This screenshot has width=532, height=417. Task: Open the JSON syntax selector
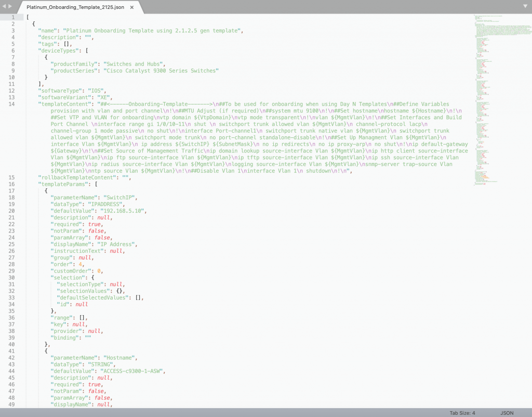(507, 413)
